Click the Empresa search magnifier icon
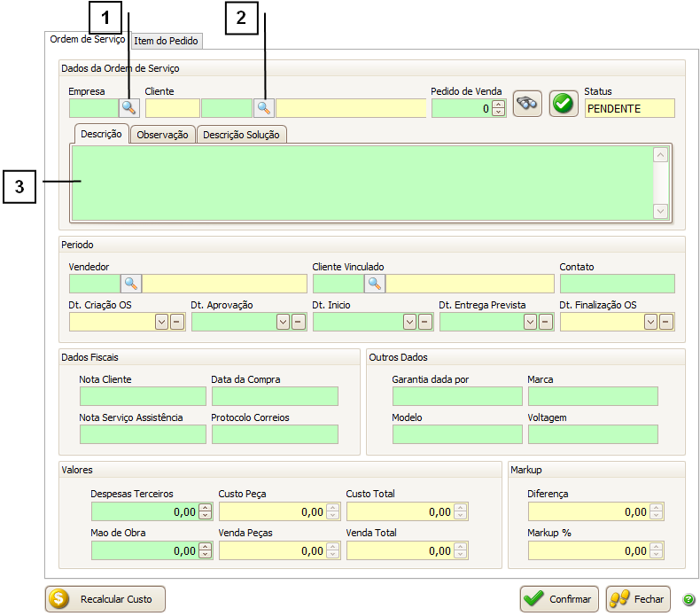Screen dimensions: 700x616 coord(130,107)
